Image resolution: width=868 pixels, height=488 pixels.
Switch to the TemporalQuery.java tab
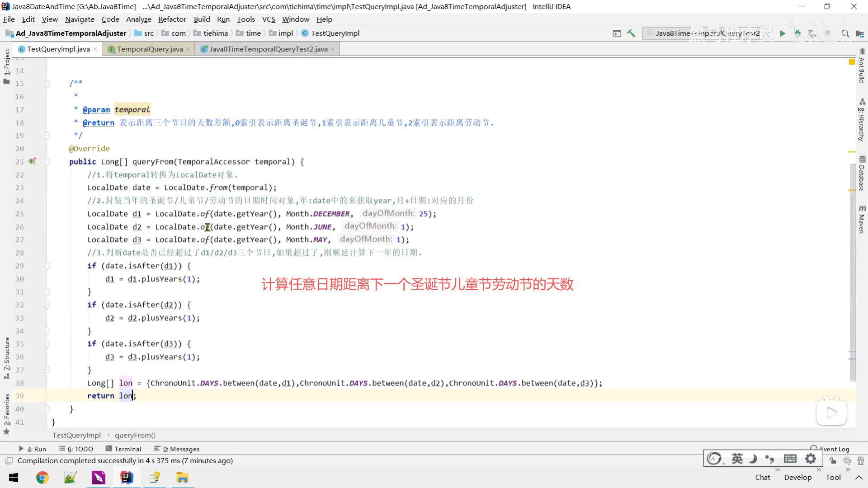tap(150, 49)
